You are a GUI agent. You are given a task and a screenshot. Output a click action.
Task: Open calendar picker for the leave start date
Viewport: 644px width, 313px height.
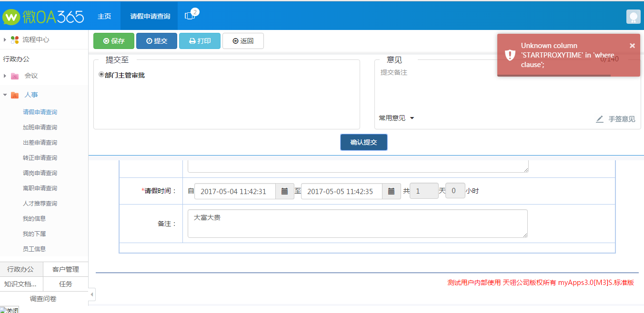285,191
